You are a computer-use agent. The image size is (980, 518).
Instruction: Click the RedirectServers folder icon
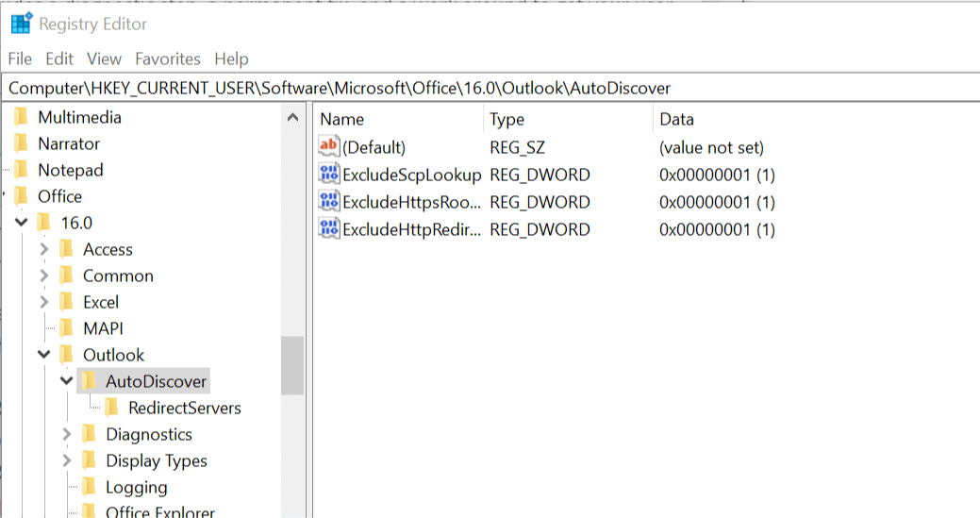(x=112, y=408)
